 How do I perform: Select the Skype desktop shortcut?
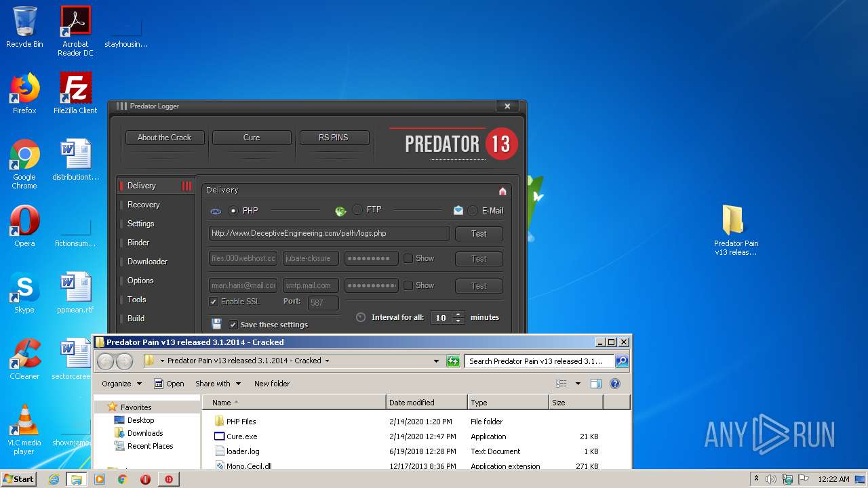pyautogui.click(x=24, y=293)
